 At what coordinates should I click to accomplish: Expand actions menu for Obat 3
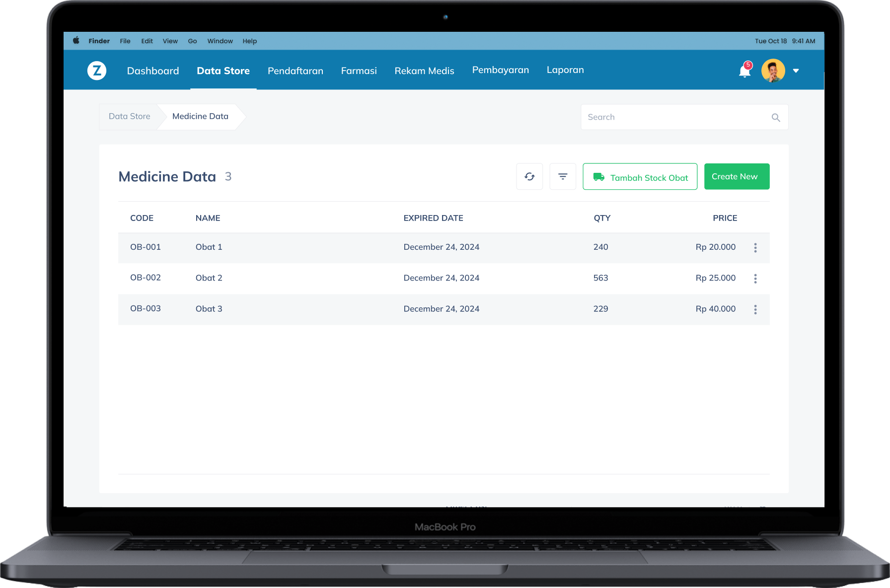(x=755, y=309)
